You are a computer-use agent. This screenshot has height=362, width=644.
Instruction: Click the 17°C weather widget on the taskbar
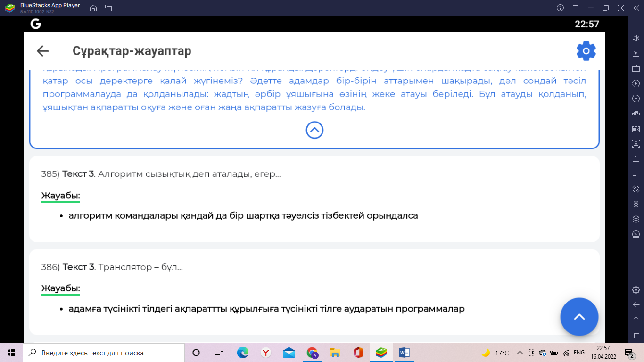pyautogui.click(x=495, y=353)
